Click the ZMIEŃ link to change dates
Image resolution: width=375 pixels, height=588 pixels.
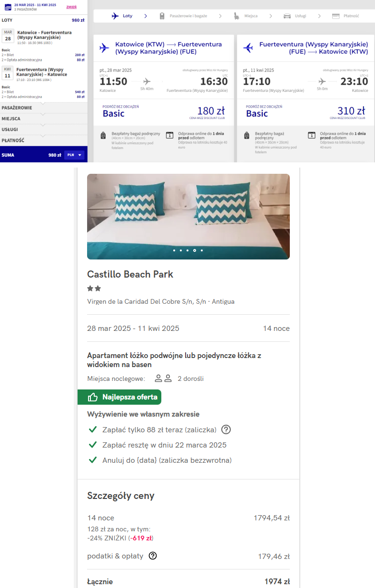coord(71,7)
